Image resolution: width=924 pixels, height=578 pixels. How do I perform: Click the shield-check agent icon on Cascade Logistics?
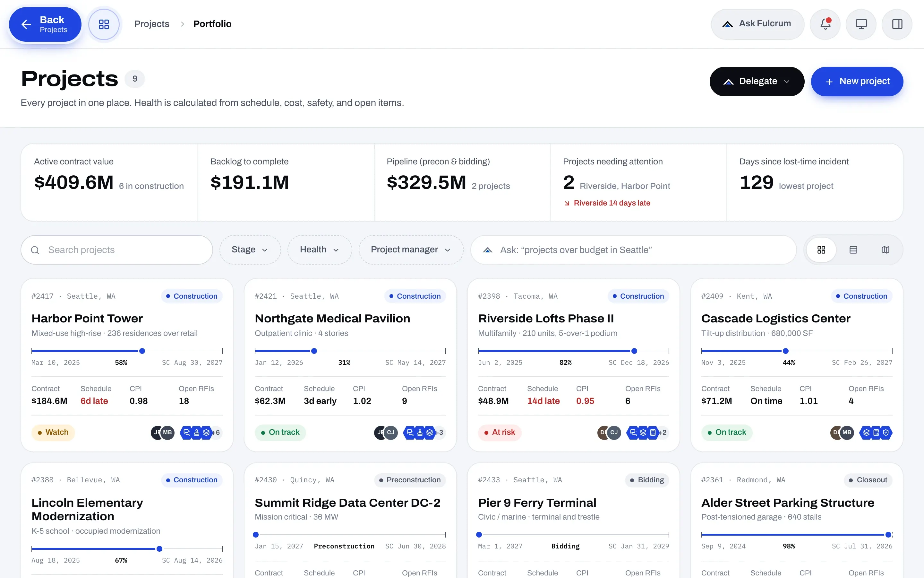[886, 432]
